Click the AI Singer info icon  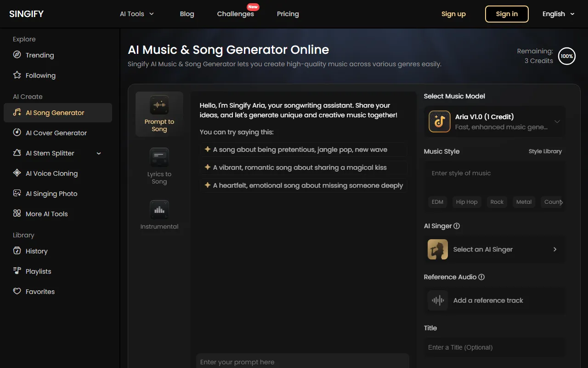(x=457, y=226)
